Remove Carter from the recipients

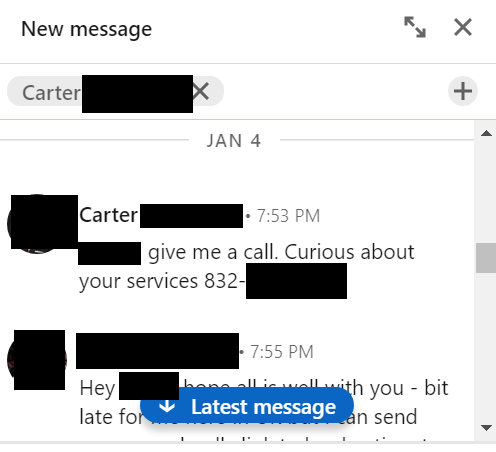coord(201,91)
